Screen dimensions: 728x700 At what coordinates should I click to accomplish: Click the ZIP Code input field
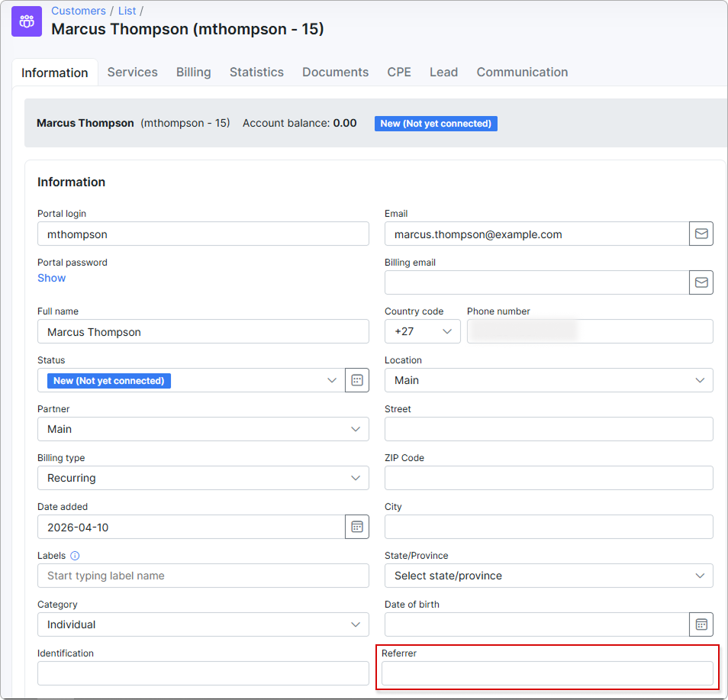[549, 478]
